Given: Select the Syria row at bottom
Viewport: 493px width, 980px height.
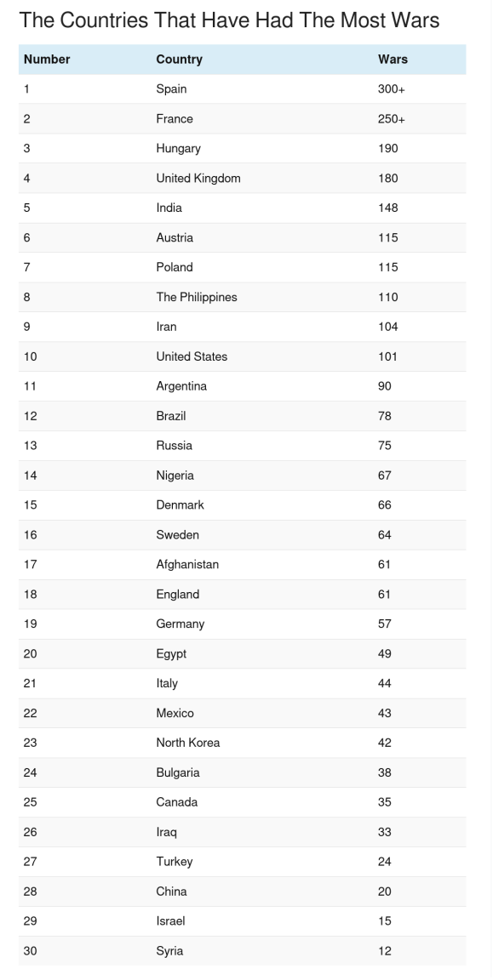Looking at the screenshot, I should pos(242,950).
